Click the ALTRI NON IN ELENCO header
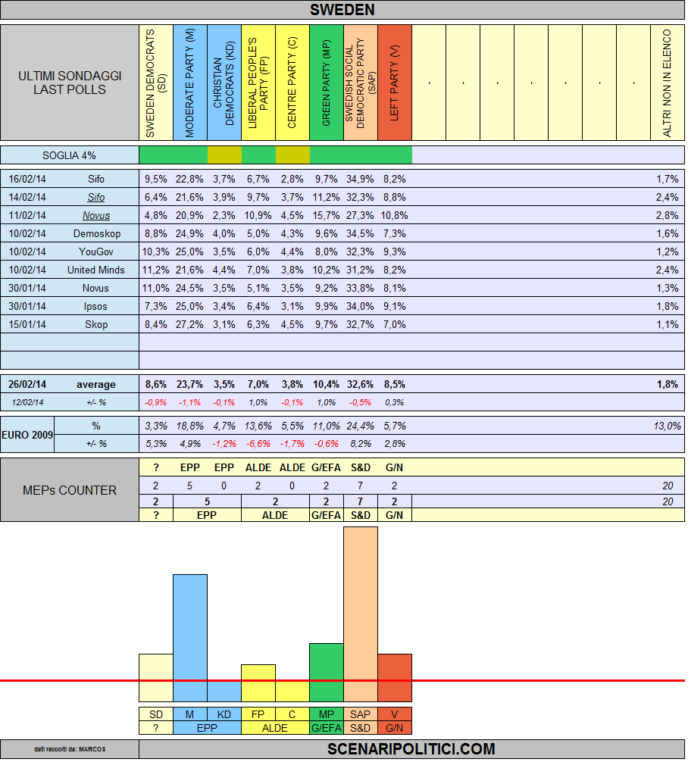 (667, 83)
